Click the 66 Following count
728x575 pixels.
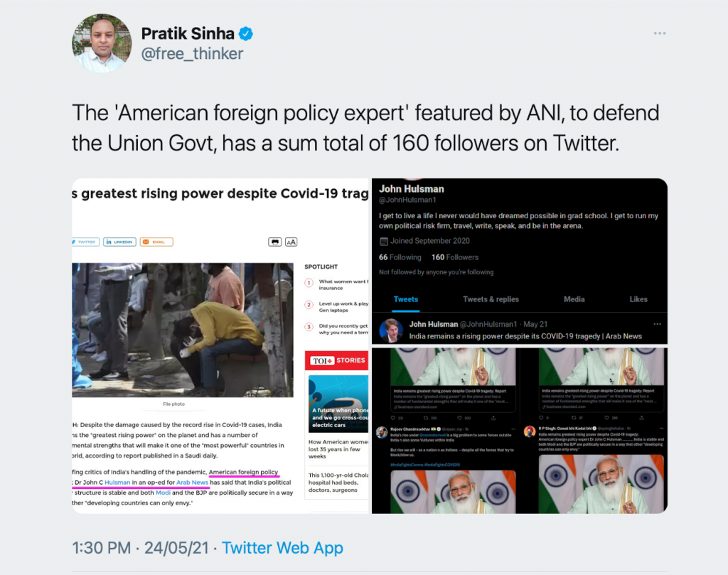coord(400,257)
